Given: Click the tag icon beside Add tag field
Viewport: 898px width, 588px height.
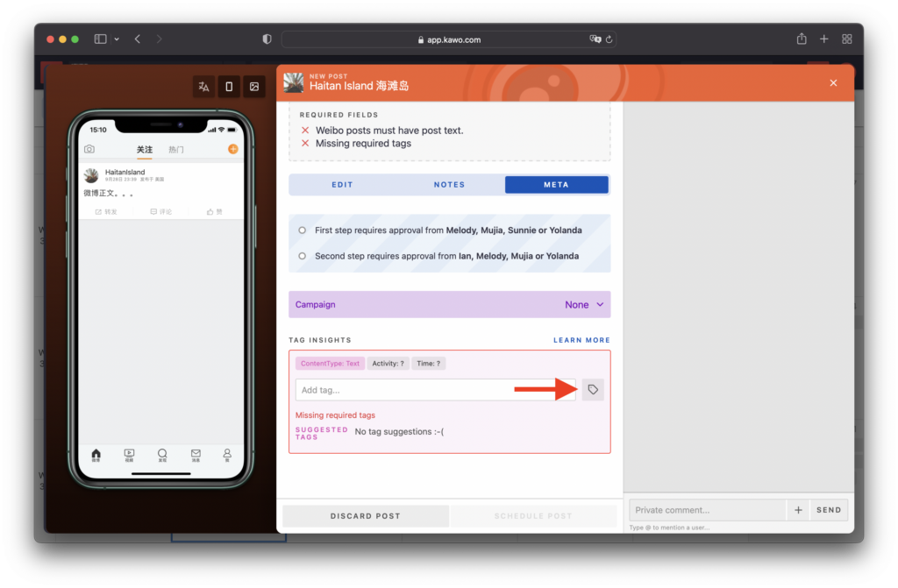Looking at the screenshot, I should pyautogui.click(x=593, y=390).
